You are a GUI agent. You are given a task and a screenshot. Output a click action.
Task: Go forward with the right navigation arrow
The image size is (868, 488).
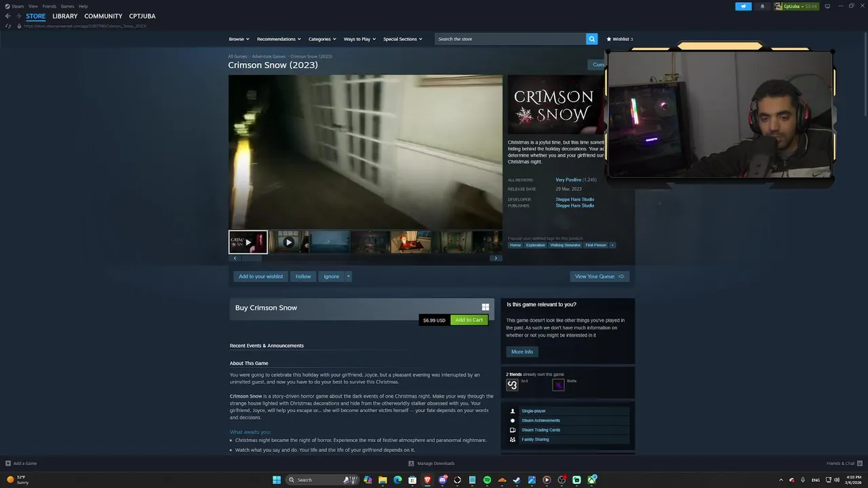[18, 16]
